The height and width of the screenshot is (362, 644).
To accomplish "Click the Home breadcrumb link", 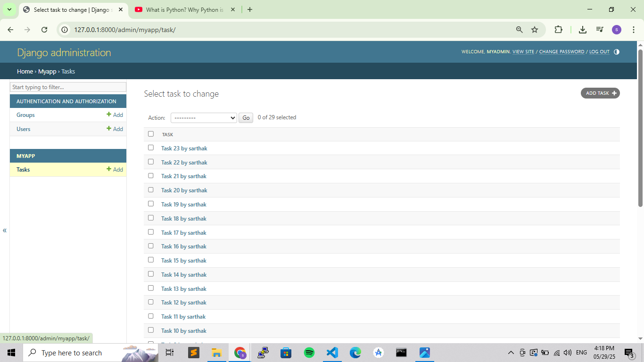I will click(x=25, y=72).
